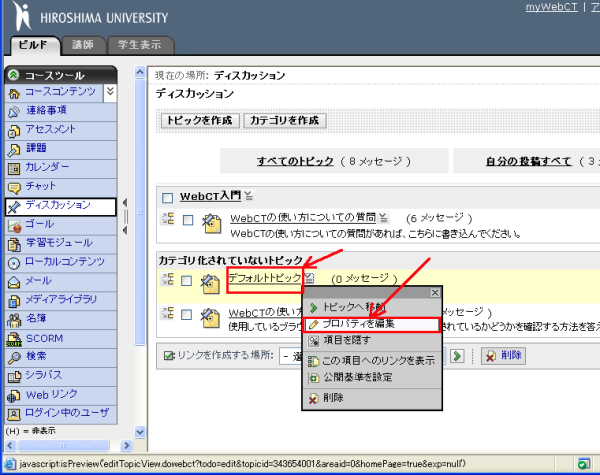Click lower sidebar collapse arrow handle
This screenshot has width=600, height=475.
(124, 230)
